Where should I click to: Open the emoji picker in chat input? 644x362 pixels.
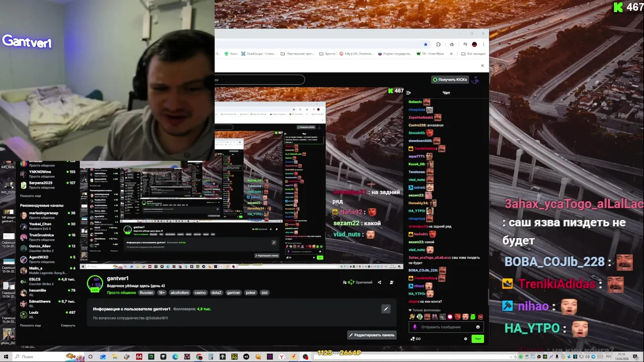478,327
